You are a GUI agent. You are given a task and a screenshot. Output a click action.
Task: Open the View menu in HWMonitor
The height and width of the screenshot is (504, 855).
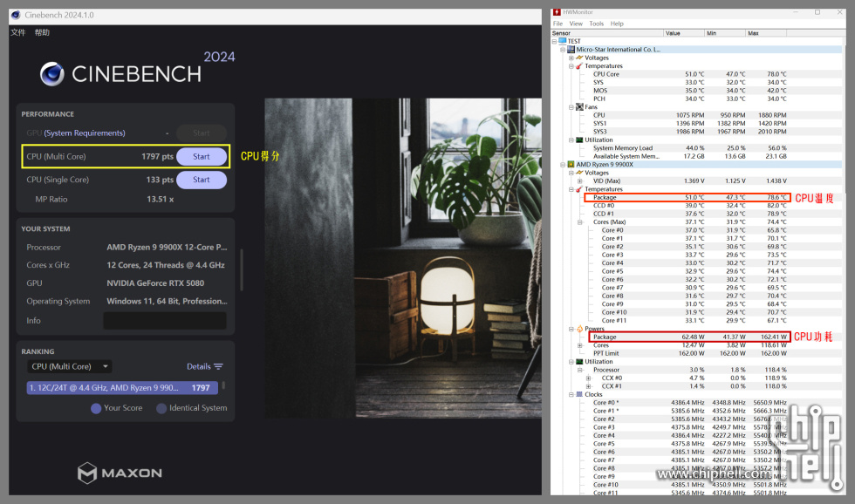click(576, 24)
